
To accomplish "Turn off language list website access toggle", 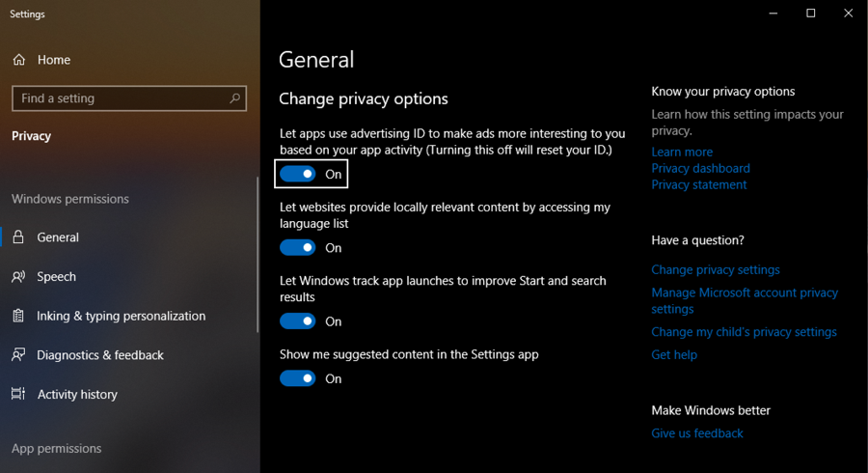I will pyautogui.click(x=298, y=247).
